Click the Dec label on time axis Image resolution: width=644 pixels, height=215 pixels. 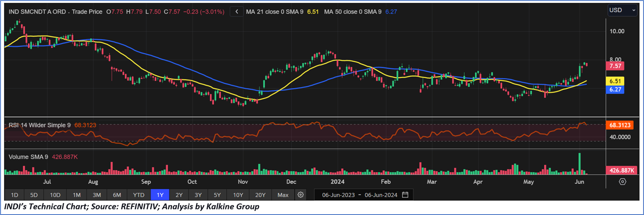click(291, 181)
